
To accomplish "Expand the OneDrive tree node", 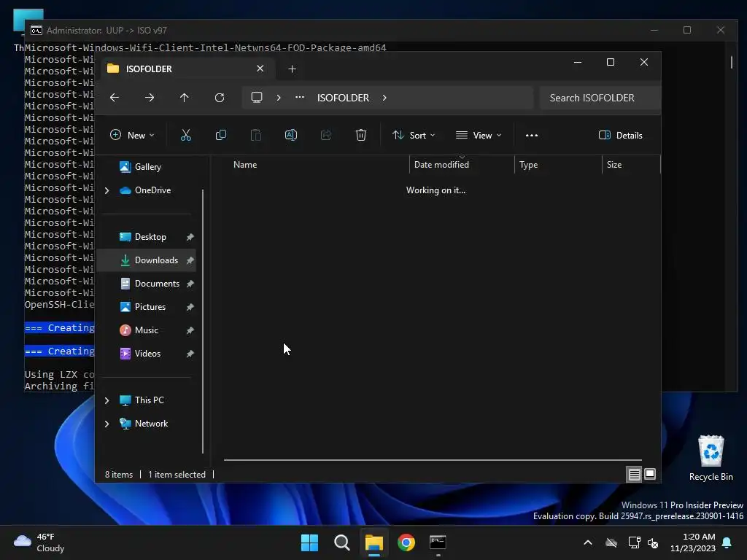I will click(x=107, y=190).
